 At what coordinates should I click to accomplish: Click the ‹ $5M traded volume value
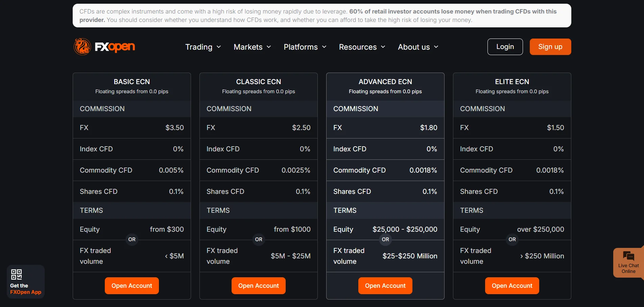tap(174, 256)
